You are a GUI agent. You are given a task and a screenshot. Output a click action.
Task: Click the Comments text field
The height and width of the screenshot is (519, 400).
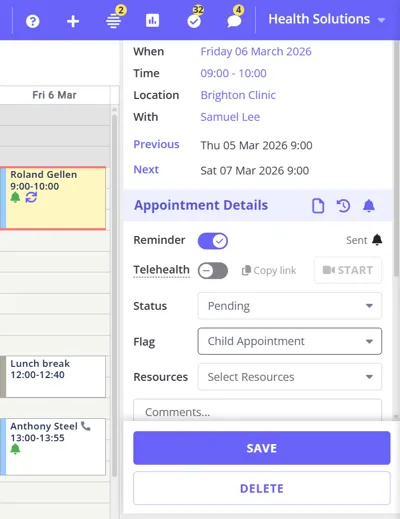click(257, 411)
